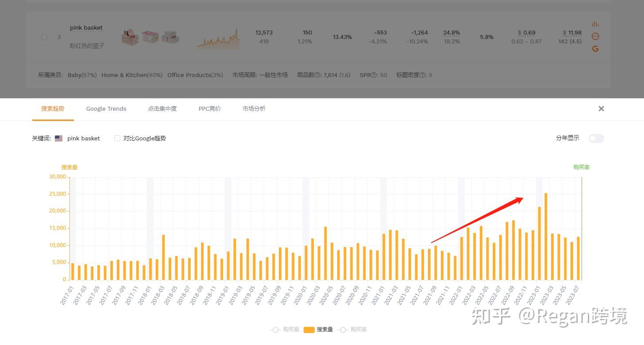The height and width of the screenshot is (345, 644).
Task: Toggle the 购买率 legend series
Action: [x=352, y=329]
